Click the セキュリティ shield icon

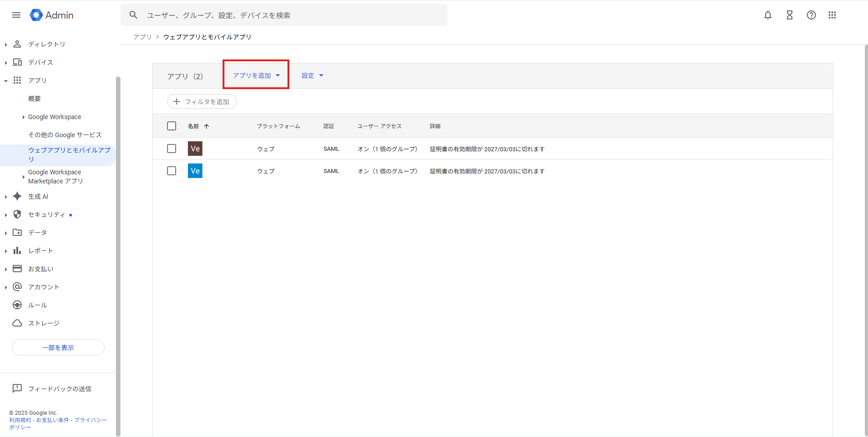[x=17, y=214]
